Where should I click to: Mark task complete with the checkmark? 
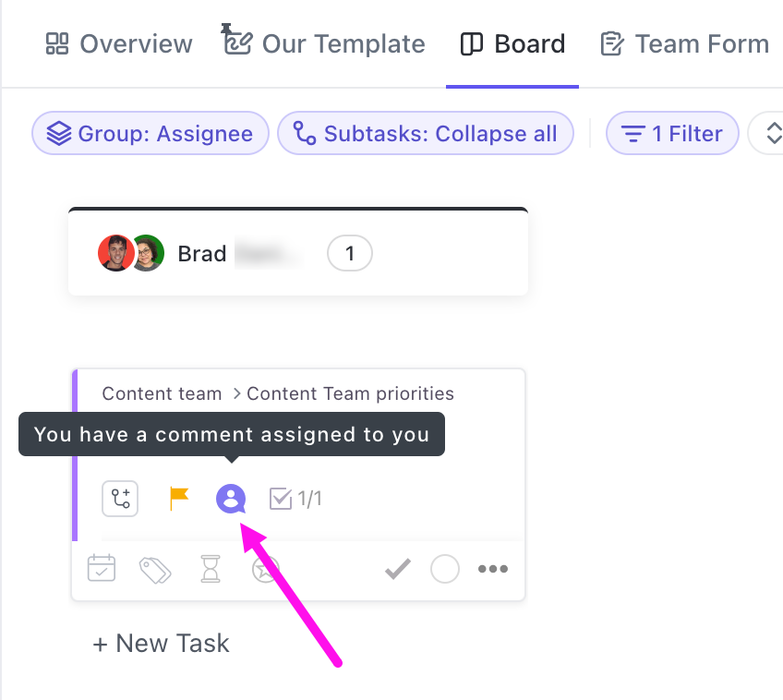[398, 569]
